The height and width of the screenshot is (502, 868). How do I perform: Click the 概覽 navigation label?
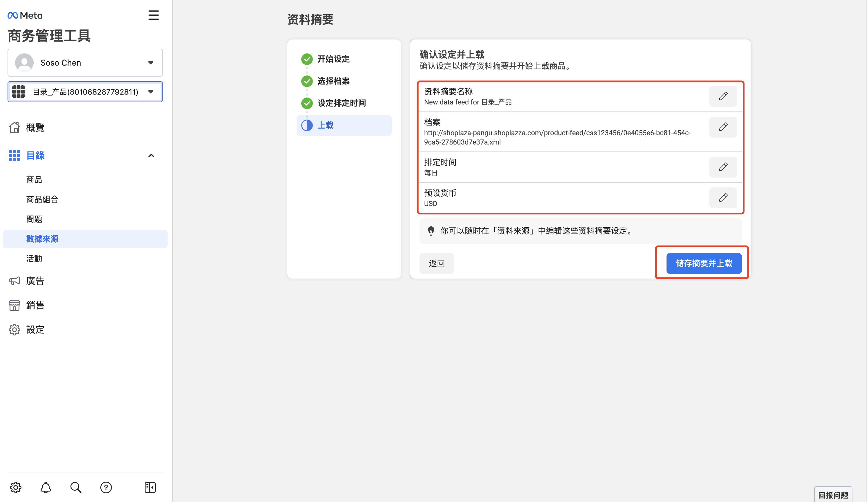tap(35, 128)
